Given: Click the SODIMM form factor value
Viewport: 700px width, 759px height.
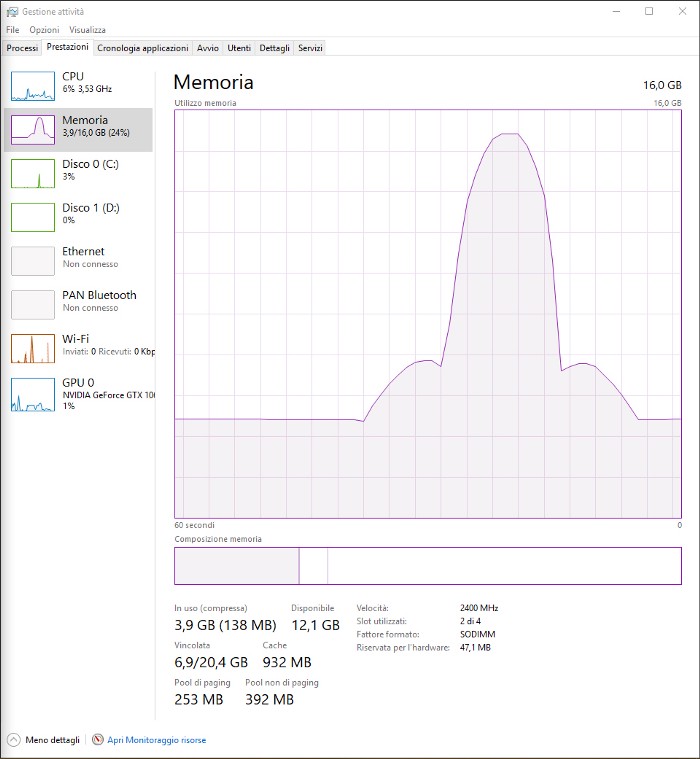Looking at the screenshot, I should 477,634.
